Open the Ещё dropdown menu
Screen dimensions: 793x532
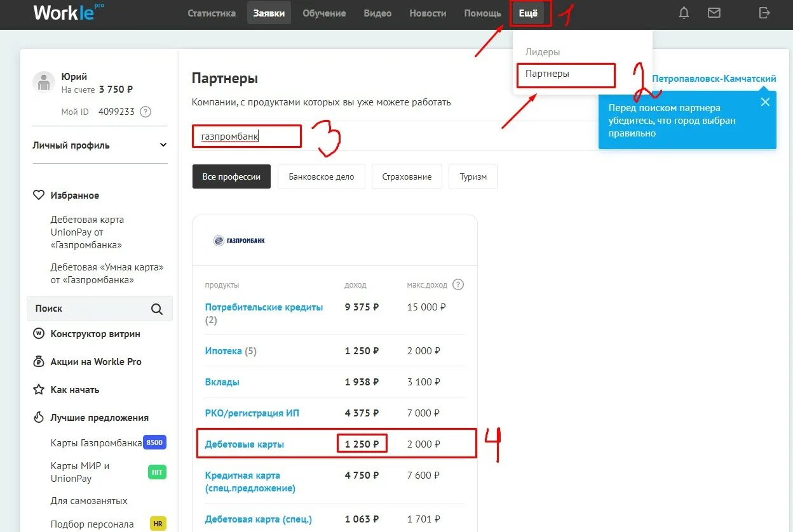pos(531,12)
